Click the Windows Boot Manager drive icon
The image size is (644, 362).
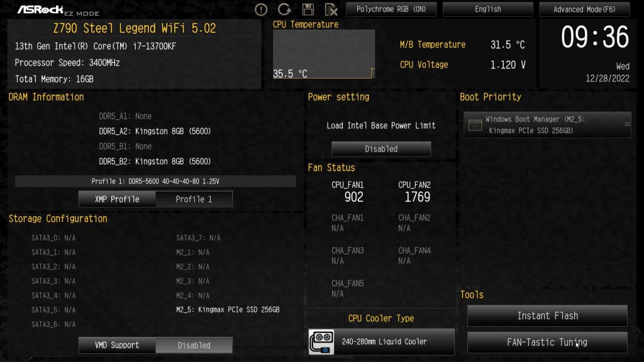[x=475, y=123]
